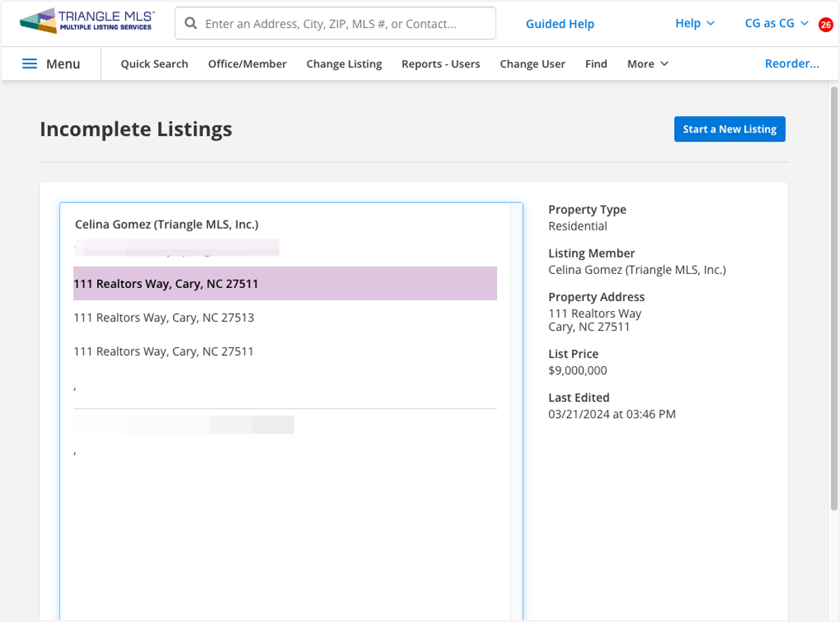This screenshot has height=622, width=840.
Task: Focus the address search input field
Action: [x=335, y=24]
